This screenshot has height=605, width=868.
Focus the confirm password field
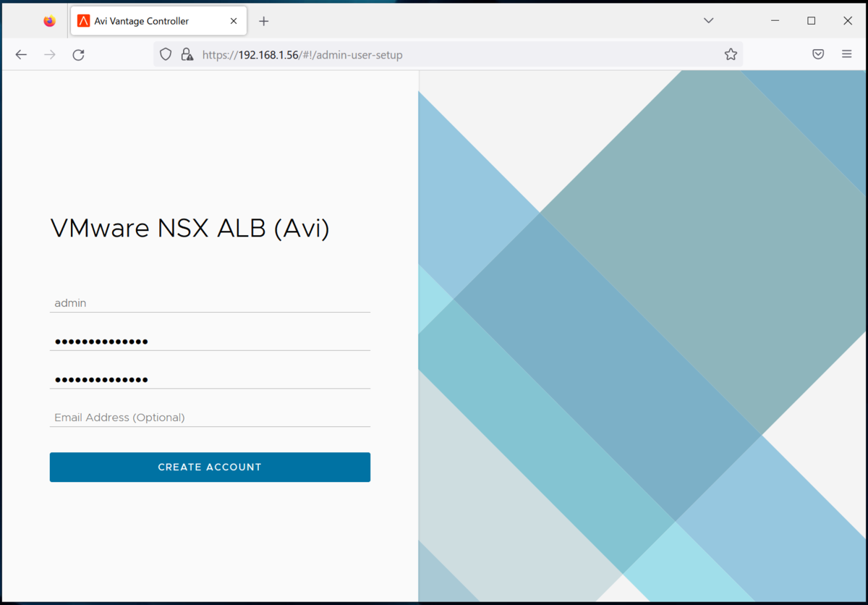pos(210,379)
